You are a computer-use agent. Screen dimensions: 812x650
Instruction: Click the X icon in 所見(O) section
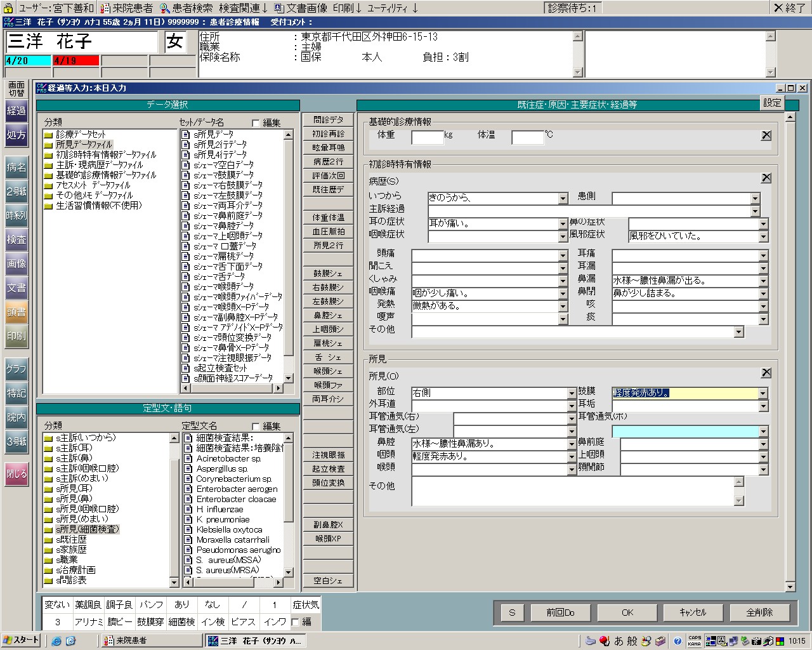[x=766, y=373]
